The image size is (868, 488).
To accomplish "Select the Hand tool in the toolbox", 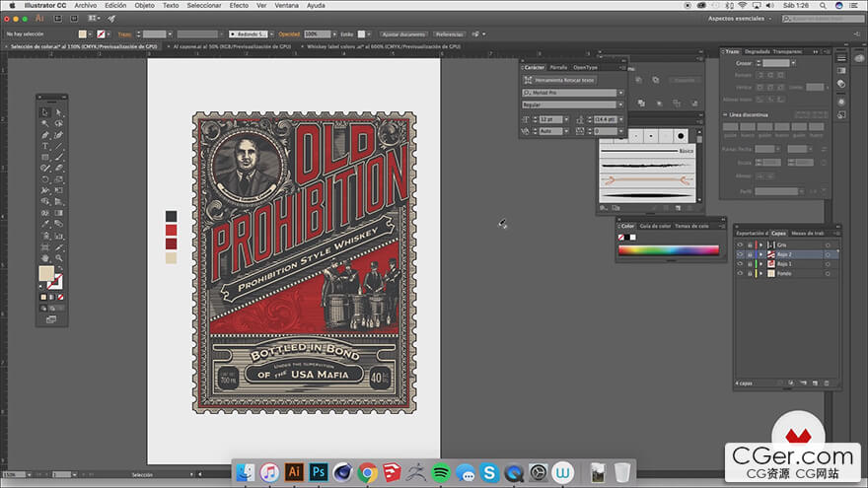I will click(45, 257).
